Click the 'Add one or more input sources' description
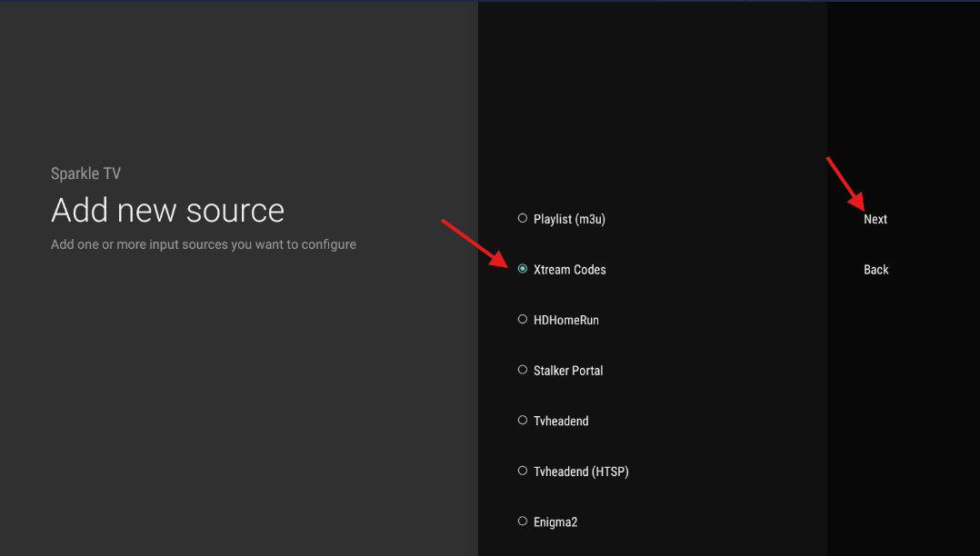 (203, 244)
